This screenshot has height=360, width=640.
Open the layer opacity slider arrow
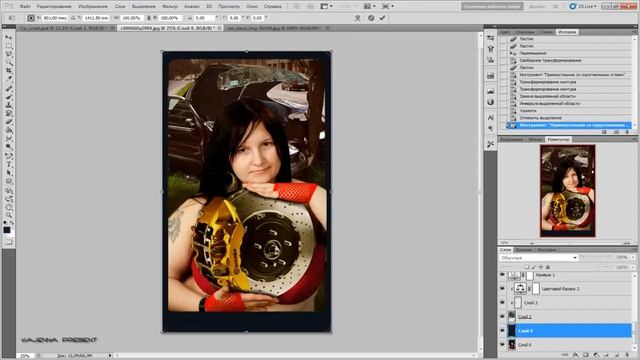pos(633,258)
